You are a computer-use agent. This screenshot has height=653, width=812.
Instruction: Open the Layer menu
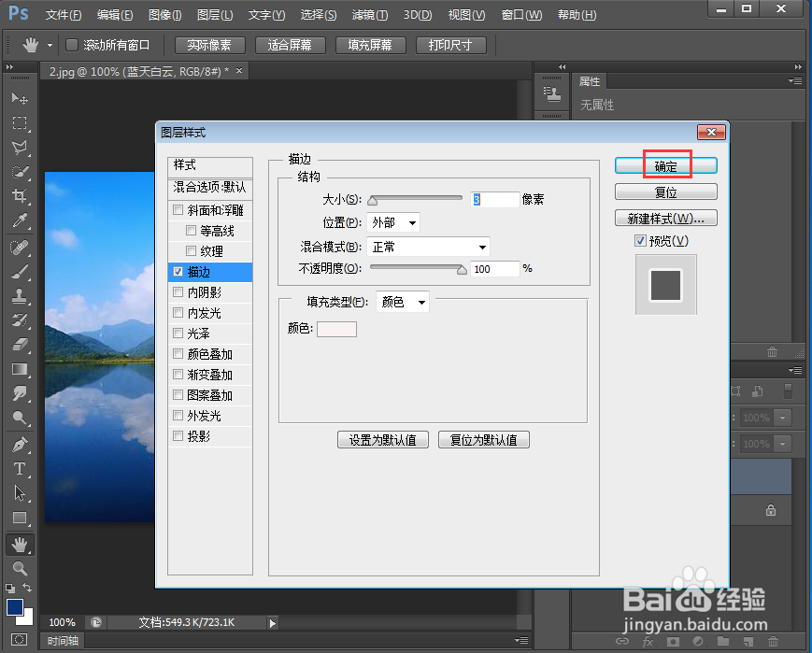(x=215, y=15)
